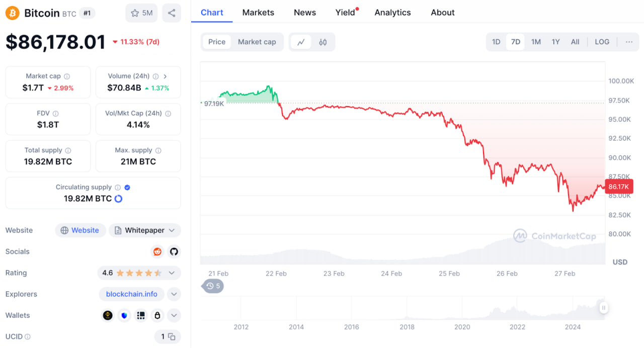644x348 pixels.
Task: Click the $86,178.01 price text
Action: 55,42
